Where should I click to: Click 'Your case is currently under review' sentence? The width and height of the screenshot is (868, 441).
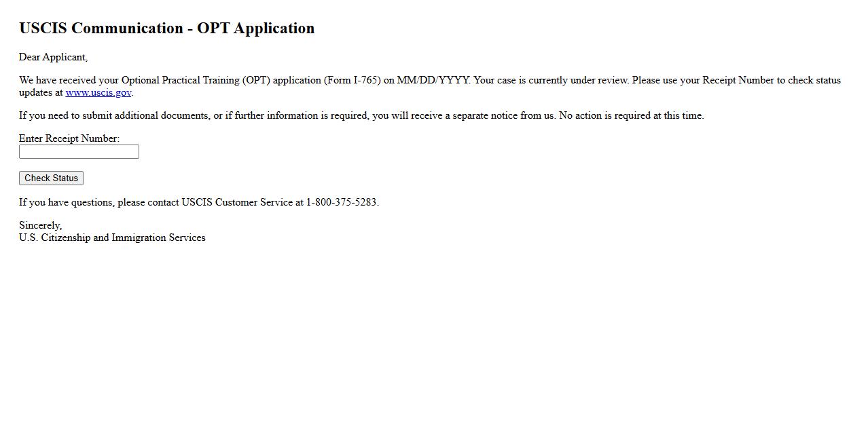coord(551,81)
